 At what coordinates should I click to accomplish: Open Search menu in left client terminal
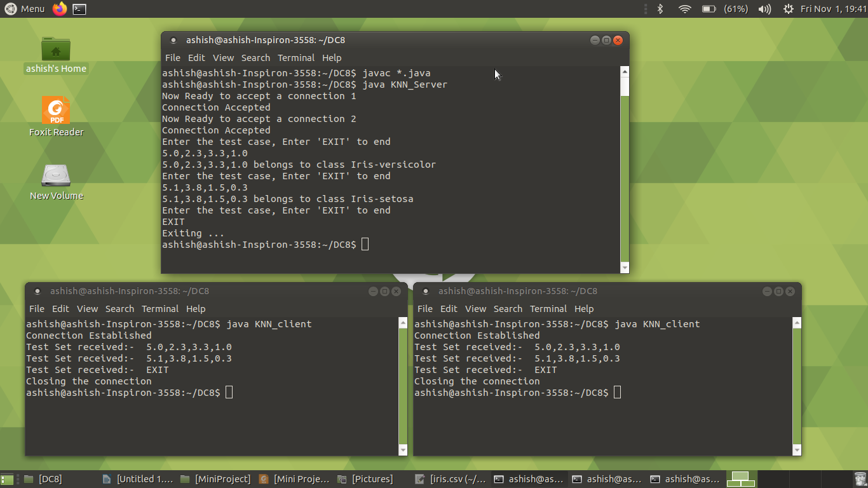[119, 309]
